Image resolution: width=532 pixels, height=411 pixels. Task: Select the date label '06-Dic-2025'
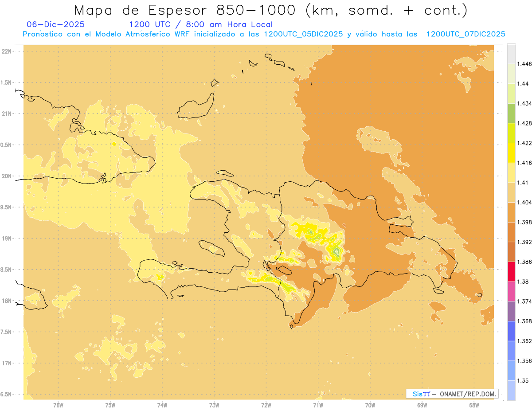(56, 25)
